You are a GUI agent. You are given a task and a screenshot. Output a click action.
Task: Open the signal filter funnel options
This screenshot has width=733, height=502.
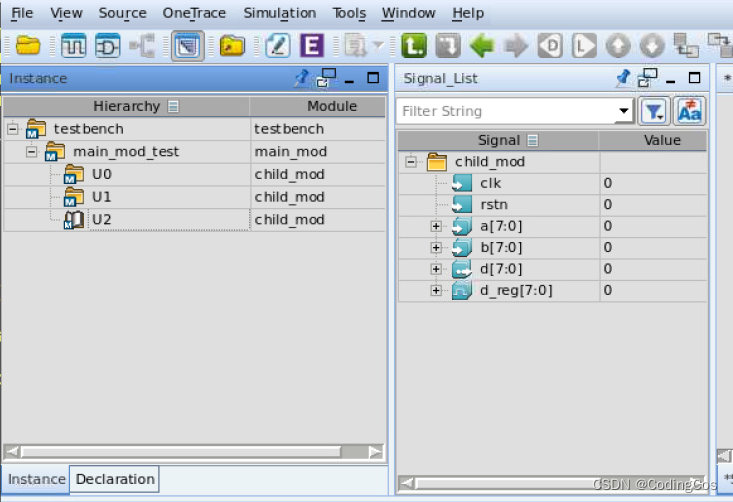653,112
